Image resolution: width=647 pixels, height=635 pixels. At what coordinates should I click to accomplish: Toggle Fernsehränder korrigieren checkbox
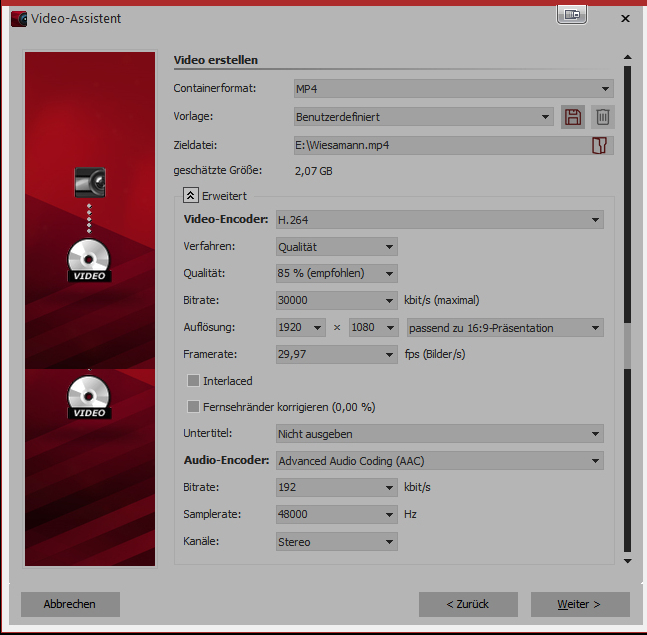(194, 407)
